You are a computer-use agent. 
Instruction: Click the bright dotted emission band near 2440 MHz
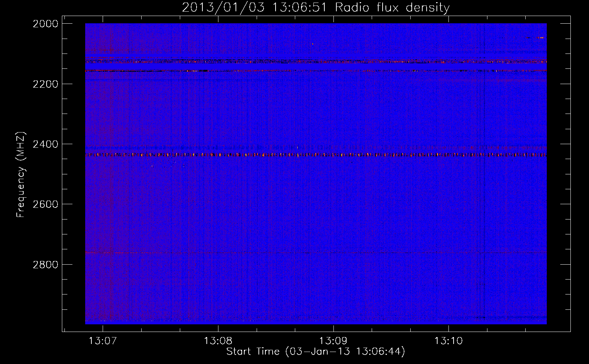click(x=316, y=155)
